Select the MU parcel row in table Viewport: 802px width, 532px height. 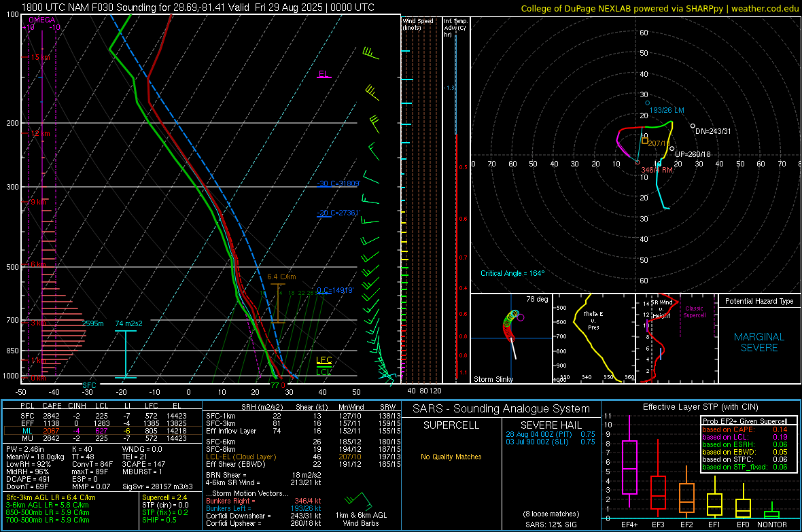point(102,438)
